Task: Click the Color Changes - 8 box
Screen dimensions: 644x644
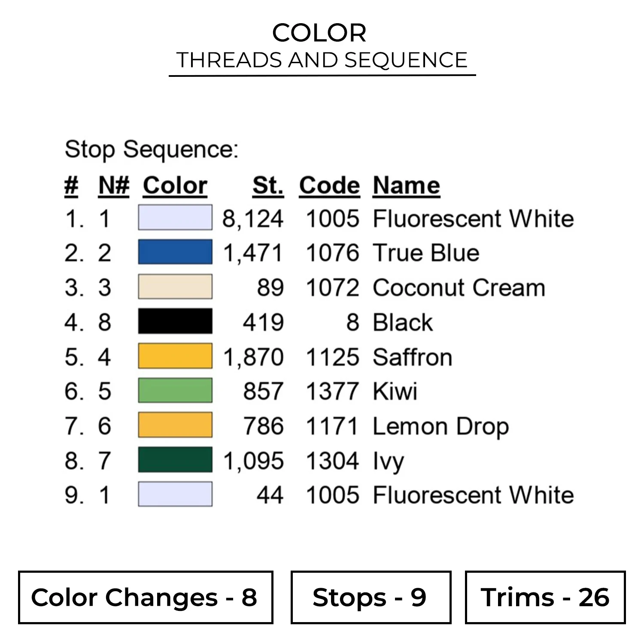Action: 146,597
